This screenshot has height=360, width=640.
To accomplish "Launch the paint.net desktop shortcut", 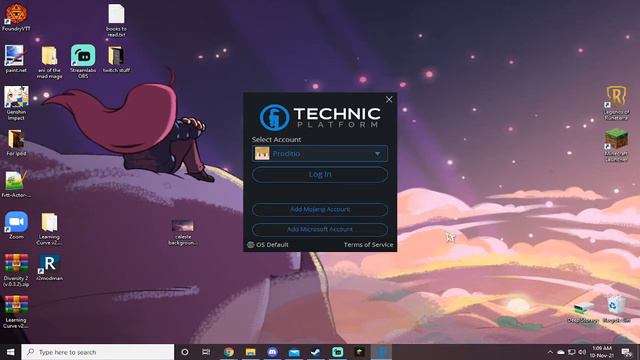I will (x=16, y=59).
